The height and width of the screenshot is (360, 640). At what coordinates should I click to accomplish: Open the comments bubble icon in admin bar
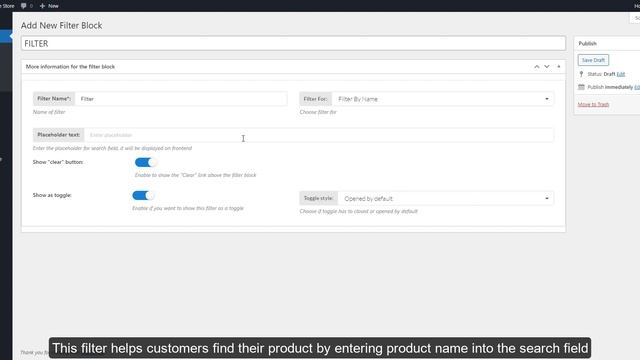tap(24, 6)
